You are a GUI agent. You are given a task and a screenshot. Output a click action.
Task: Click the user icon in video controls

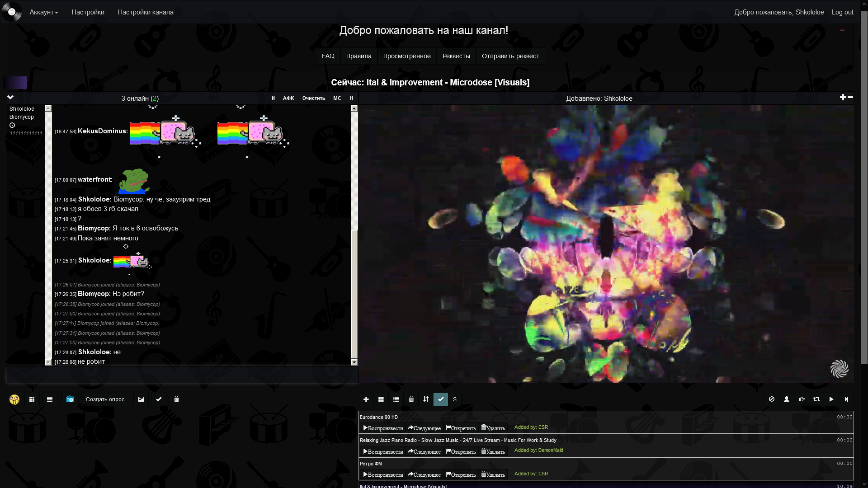tap(787, 399)
